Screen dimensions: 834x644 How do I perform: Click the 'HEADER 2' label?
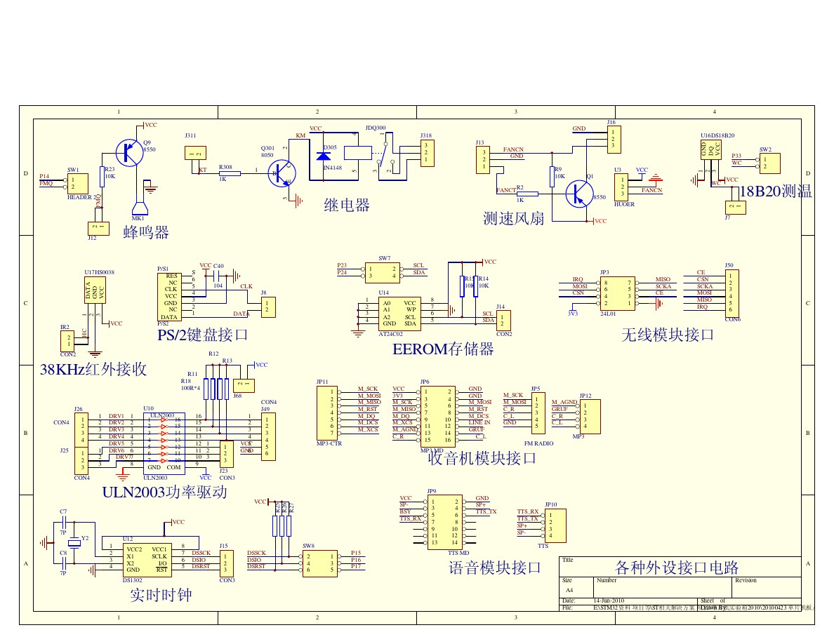pos(82,197)
